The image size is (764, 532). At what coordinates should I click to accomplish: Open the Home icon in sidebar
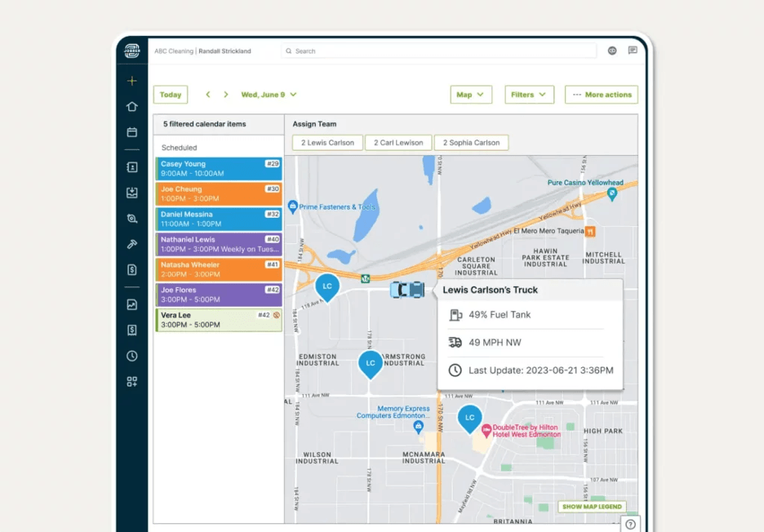131,107
